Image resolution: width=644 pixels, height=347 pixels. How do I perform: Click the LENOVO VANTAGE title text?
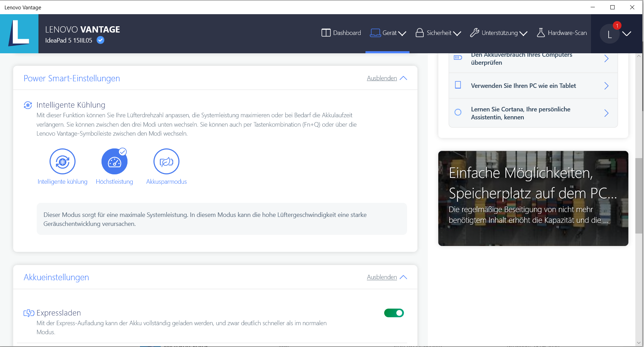(x=82, y=29)
